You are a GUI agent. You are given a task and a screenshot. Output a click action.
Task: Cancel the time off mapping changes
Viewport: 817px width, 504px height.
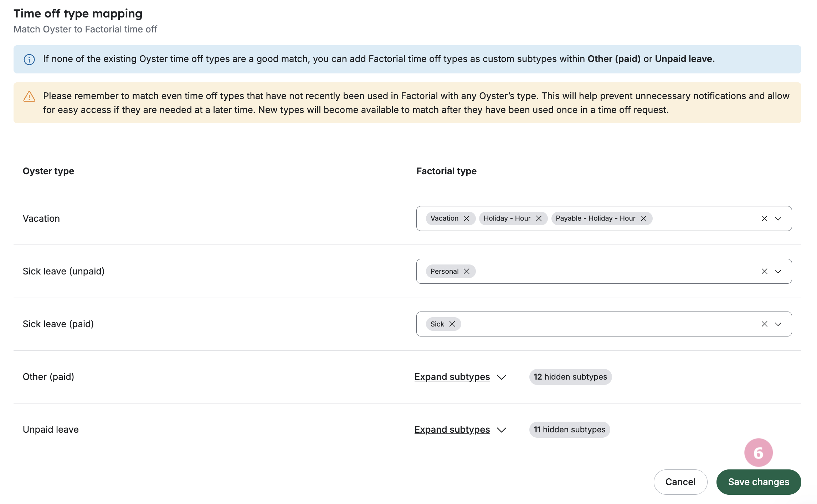point(680,482)
